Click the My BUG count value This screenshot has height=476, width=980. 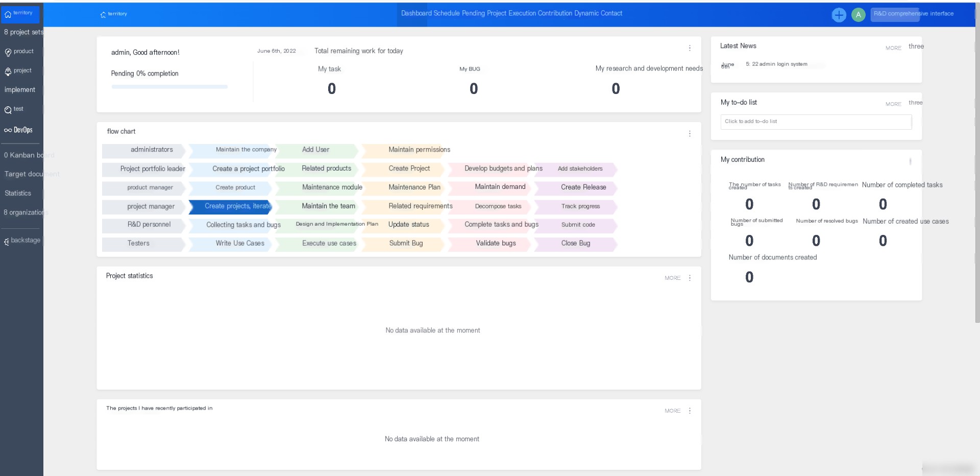click(474, 89)
